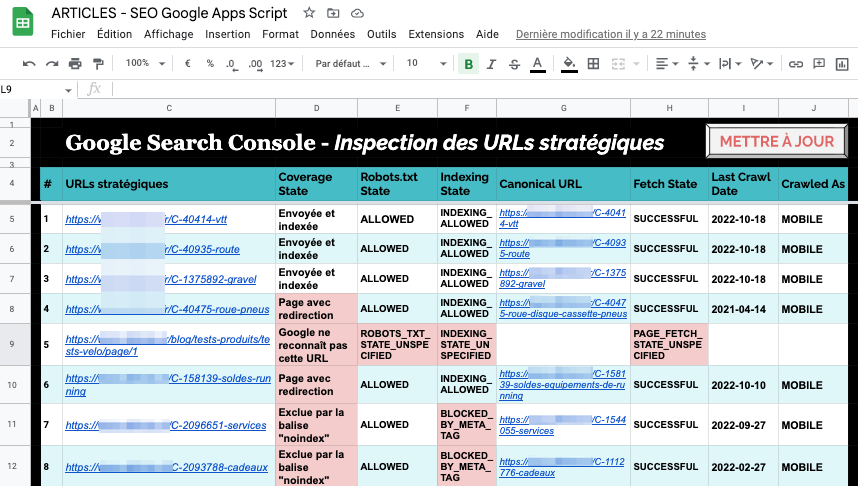Select row 9 header
858x486 pixels.
point(12,344)
